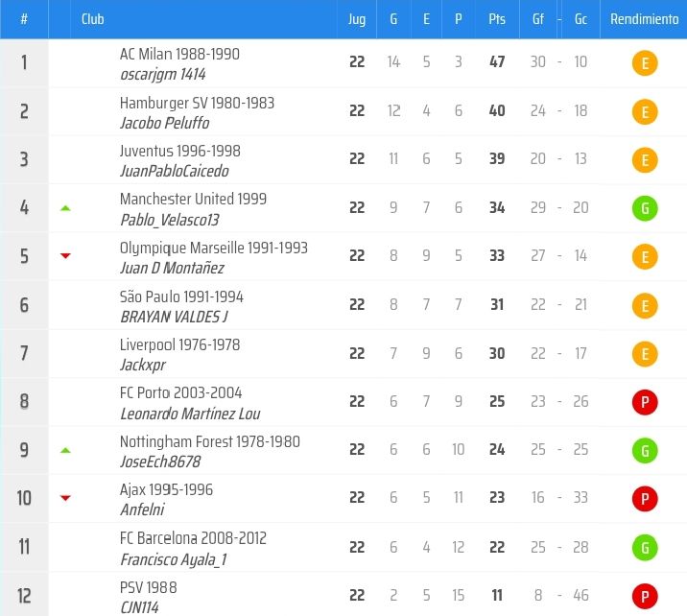Image resolution: width=687 pixels, height=616 pixels.
Task: Click the Gf column header
Action: point(538,19)
